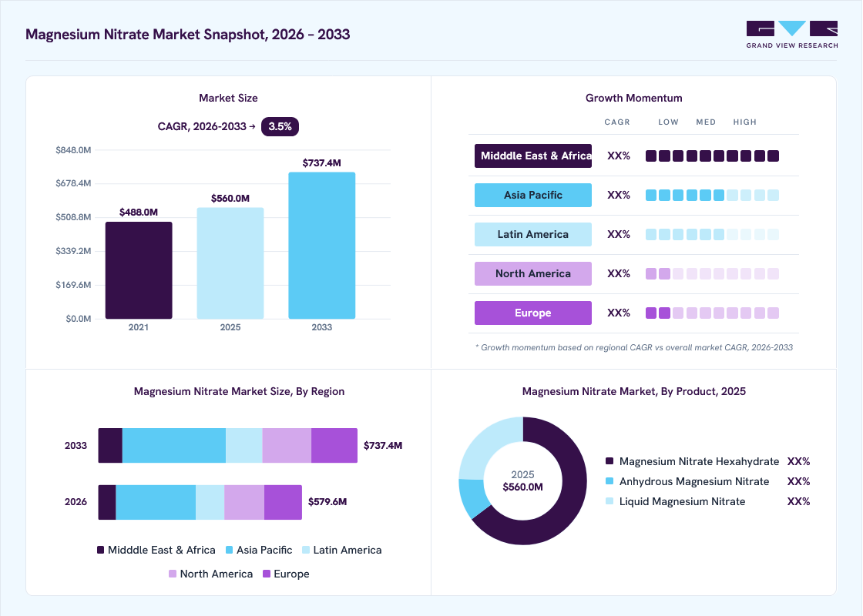863x616 pixels.
Task: Click the North America segment in 2026 bar
Action: [244, 502]
